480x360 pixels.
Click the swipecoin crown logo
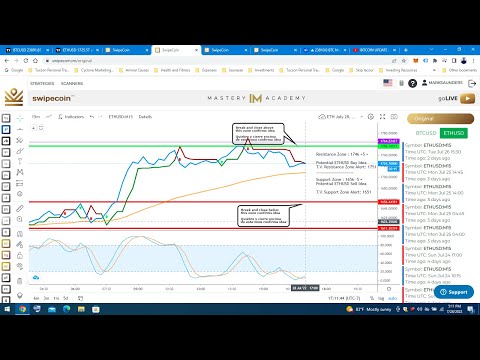[x=14, y=97]
